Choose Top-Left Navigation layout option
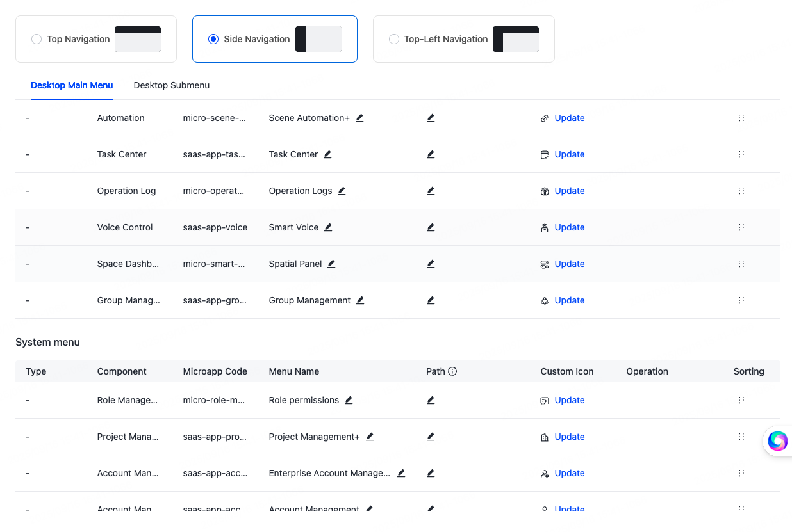Image resolution: width=792 pixels, height=532 pixels. [x=394, y=39]
